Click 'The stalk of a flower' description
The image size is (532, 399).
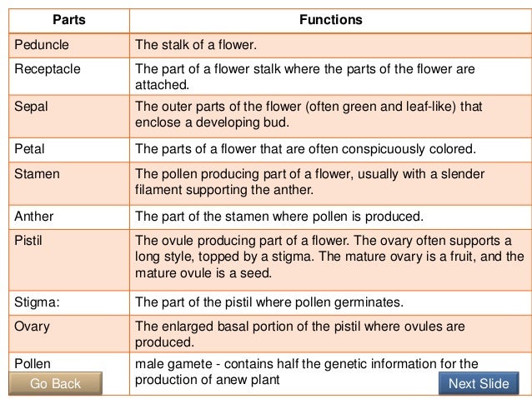(196, 45)
